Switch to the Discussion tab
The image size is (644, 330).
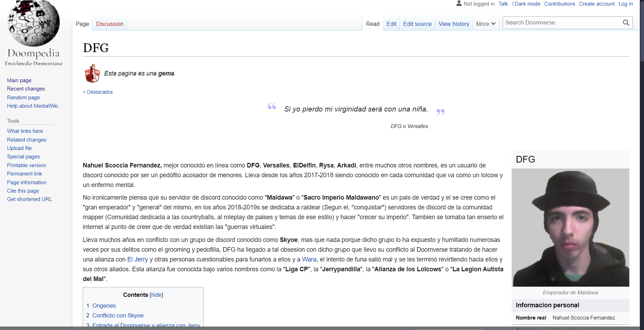pos(110,24)
